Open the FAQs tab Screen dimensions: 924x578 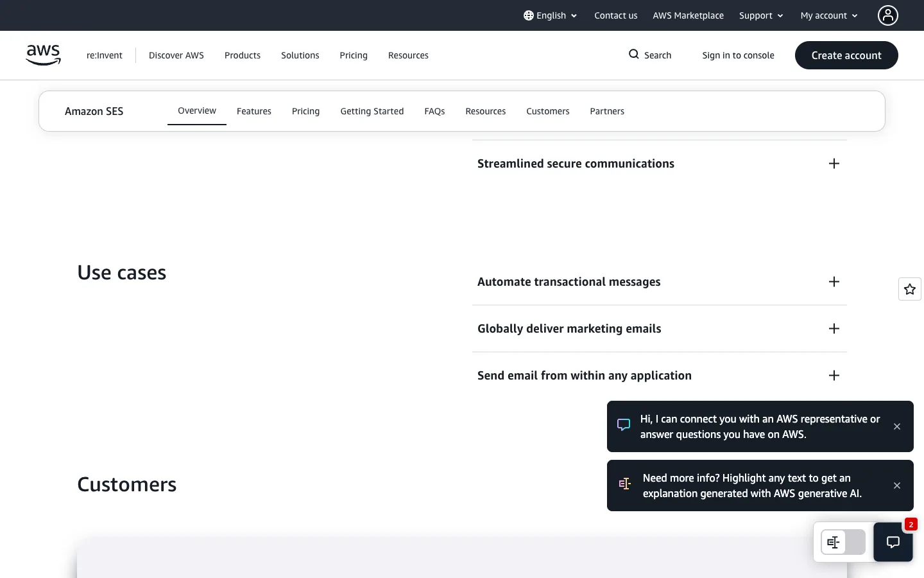point(434,111)
